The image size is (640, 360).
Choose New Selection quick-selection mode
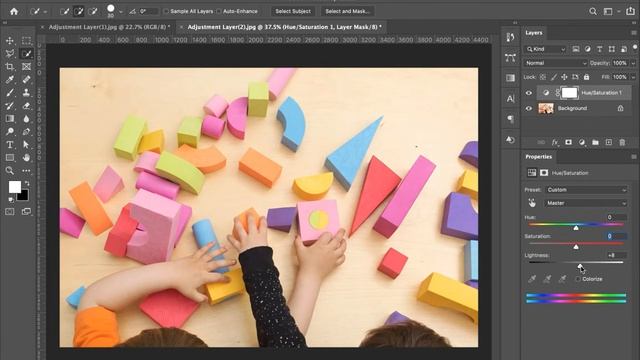pos(64,11)
